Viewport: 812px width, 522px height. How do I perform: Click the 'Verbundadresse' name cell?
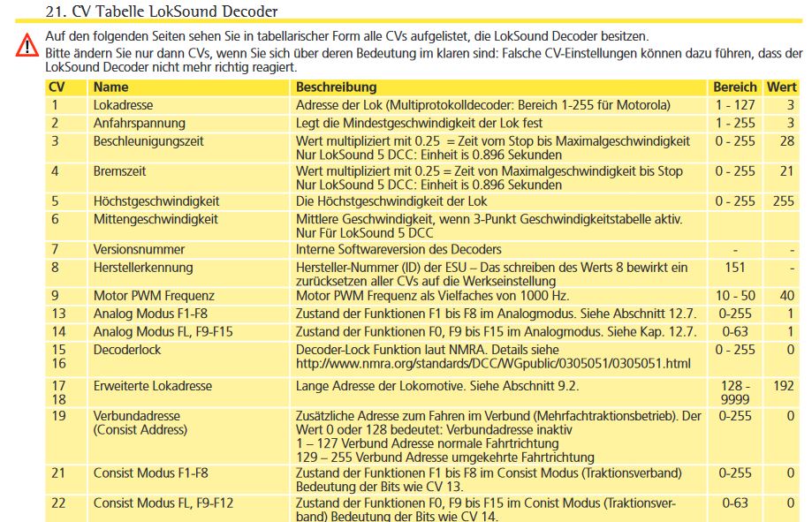(136, 415)
